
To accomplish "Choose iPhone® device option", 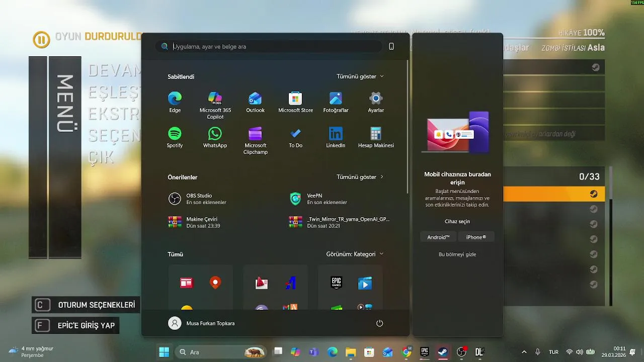I will 476,237.
